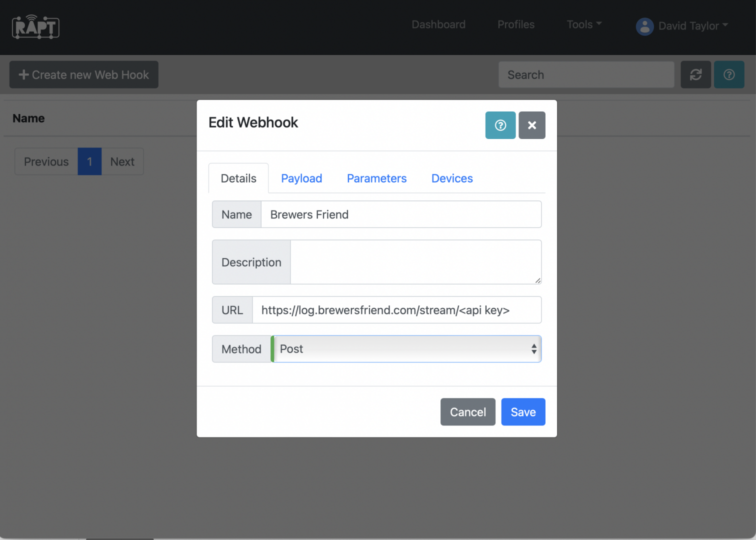Expand the Method dropdown
This screenshot has height=540, width=756.
[x=407, y=349]
